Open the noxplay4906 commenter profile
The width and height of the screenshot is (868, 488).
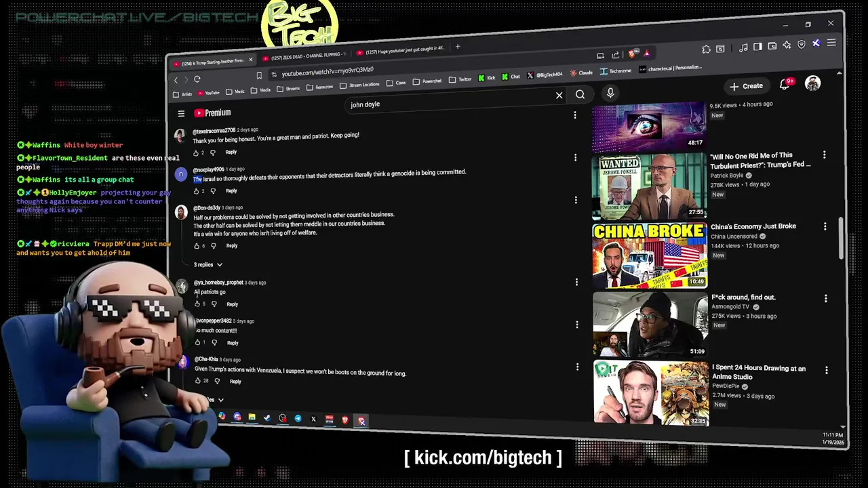pyautogui.click(x=209, y=169)
